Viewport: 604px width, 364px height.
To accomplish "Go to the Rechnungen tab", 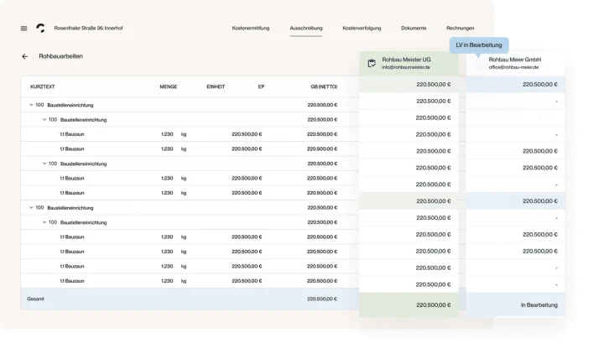I will [461, 29].
